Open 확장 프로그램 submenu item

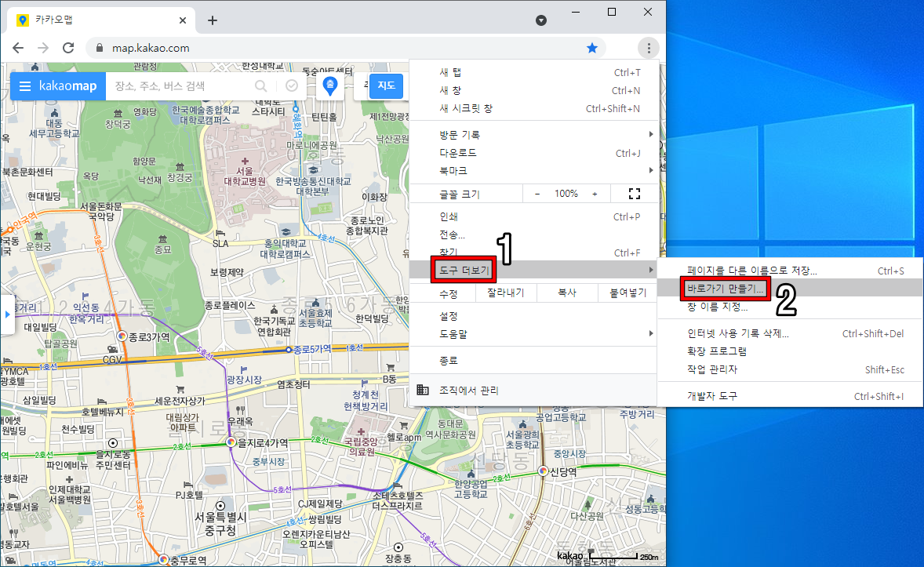click(x=790, y=351)
